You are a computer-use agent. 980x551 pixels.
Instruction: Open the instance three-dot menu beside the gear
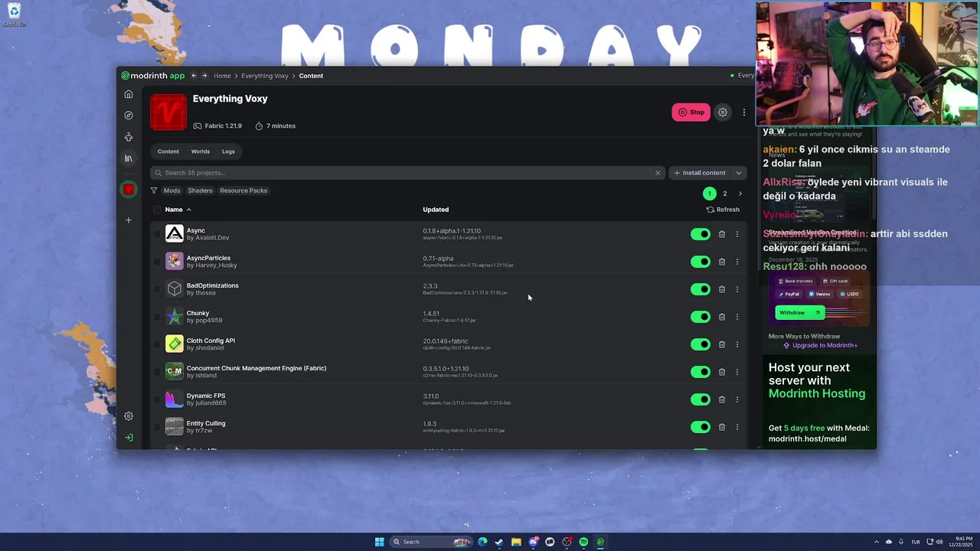click(x=743, y=112)
